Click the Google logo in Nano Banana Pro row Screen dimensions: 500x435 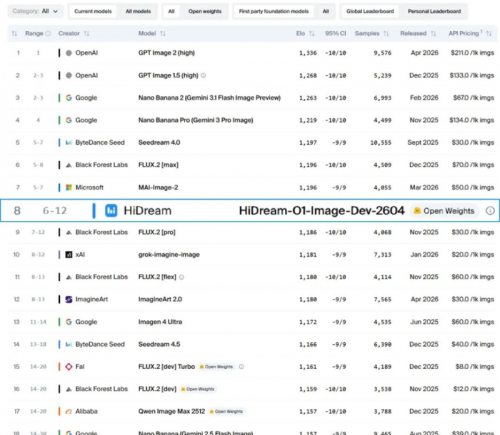tap(69, 120)
